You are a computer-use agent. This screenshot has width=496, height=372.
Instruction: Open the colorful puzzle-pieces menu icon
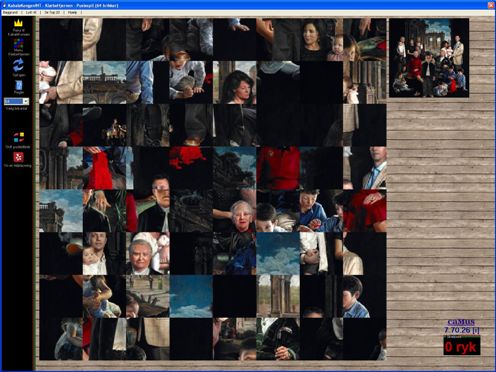[18, 43]
